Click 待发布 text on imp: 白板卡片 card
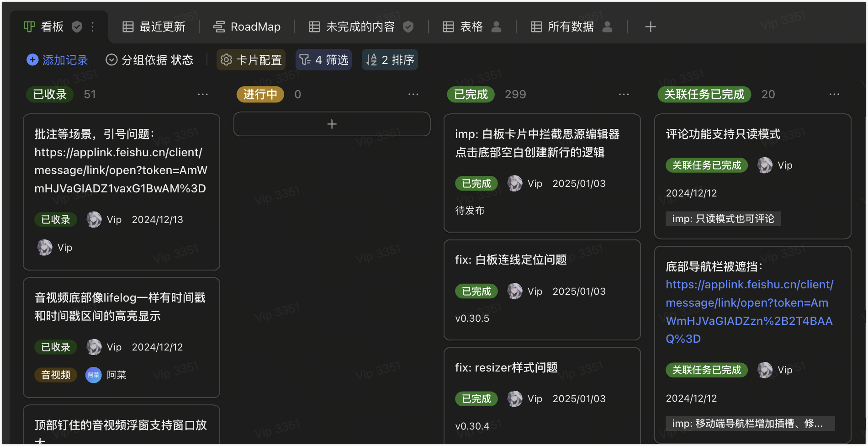Viewport: 868px width, 446px height. click(x=470, y=210)
